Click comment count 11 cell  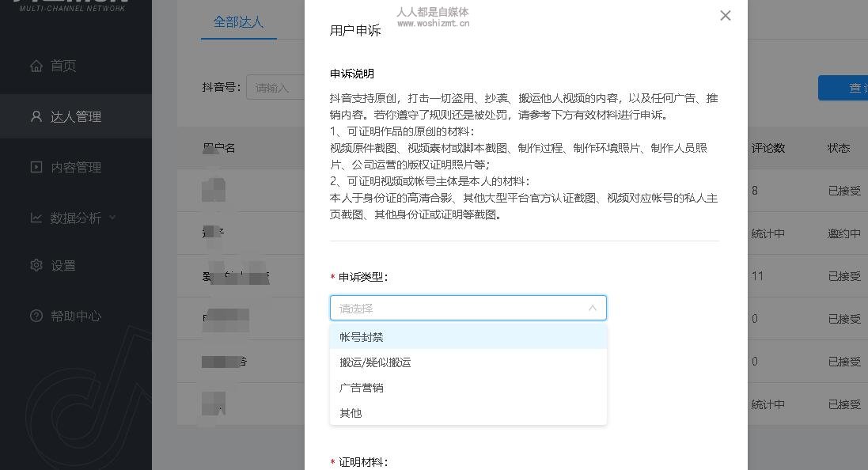tap(757, 275)
